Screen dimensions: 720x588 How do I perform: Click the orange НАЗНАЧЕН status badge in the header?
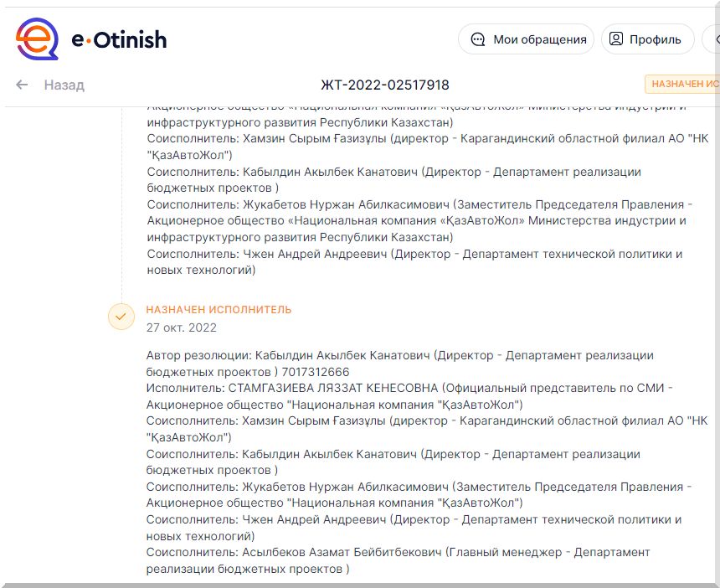(682, 84)
